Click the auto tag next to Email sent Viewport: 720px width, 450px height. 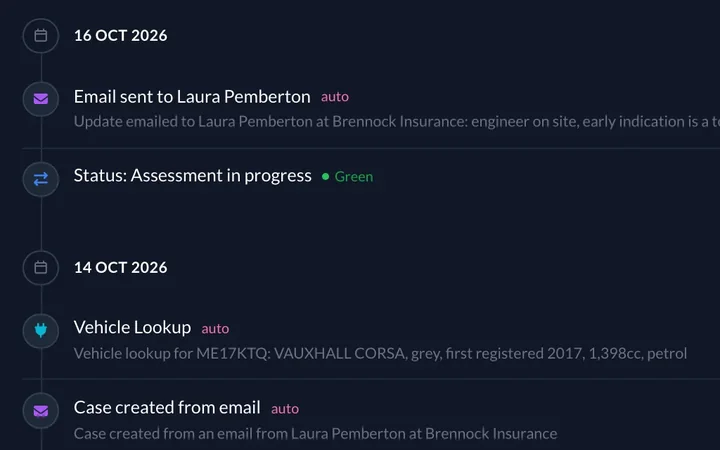click(x=335, y=97)
